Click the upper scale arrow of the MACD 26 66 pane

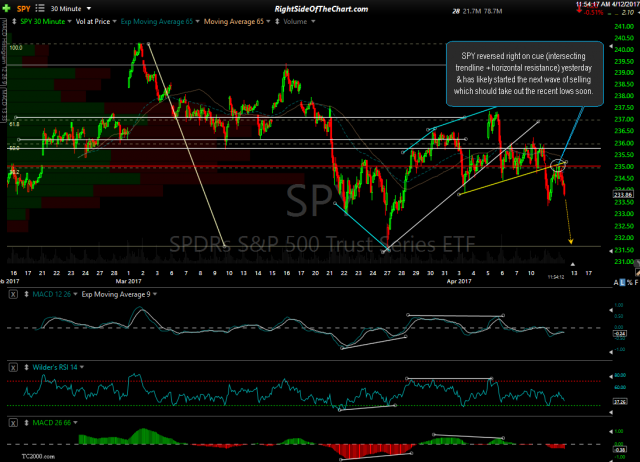(611, 431)
